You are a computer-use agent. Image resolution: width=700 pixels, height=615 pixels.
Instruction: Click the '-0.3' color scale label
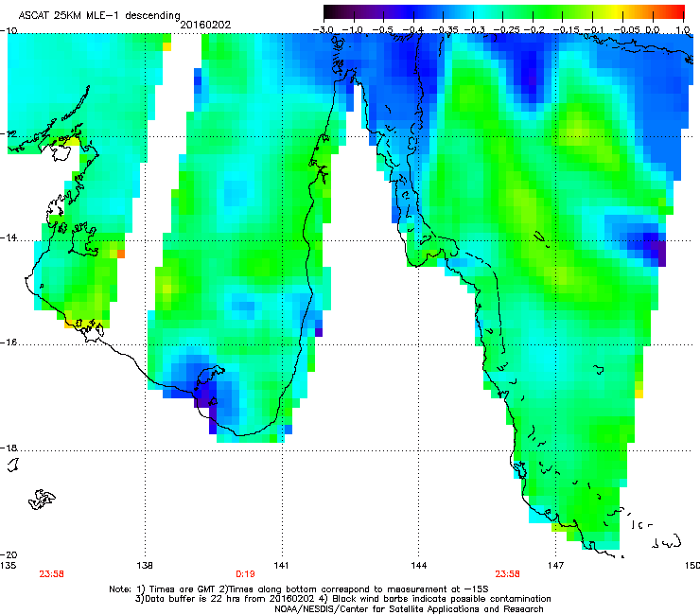tap(474, 30)
